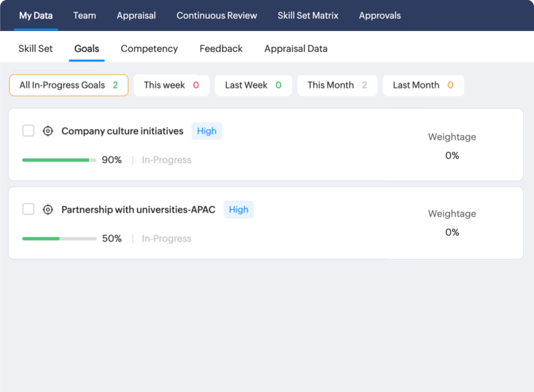Filter goals by This week
This screenshot has width=534, height=392.
pos(171,85)
